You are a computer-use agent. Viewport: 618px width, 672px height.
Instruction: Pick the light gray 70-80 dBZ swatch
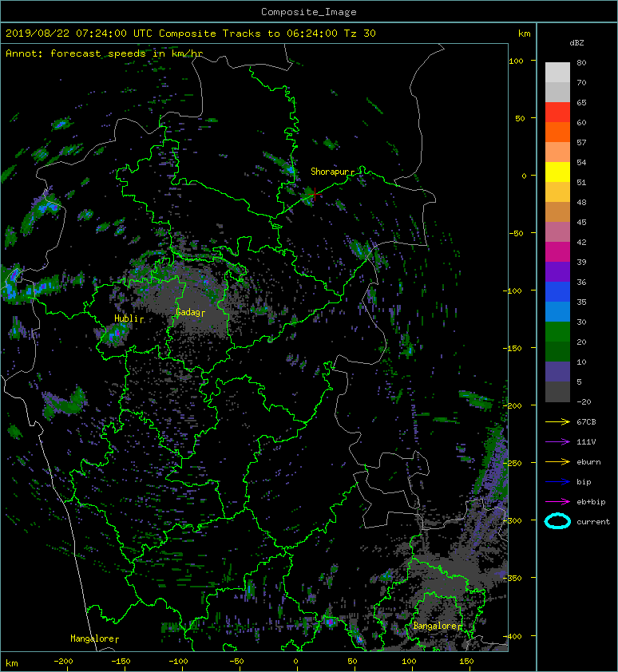tap(557, 73)
